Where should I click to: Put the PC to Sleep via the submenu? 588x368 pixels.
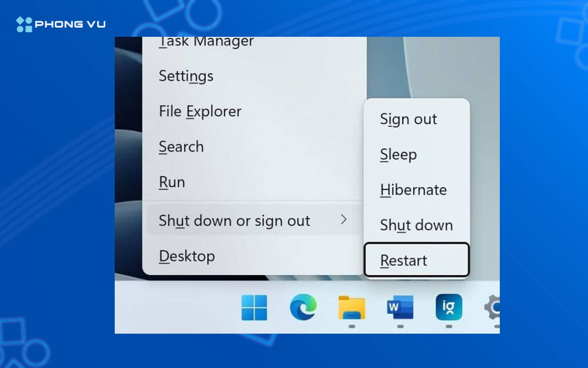398,155
